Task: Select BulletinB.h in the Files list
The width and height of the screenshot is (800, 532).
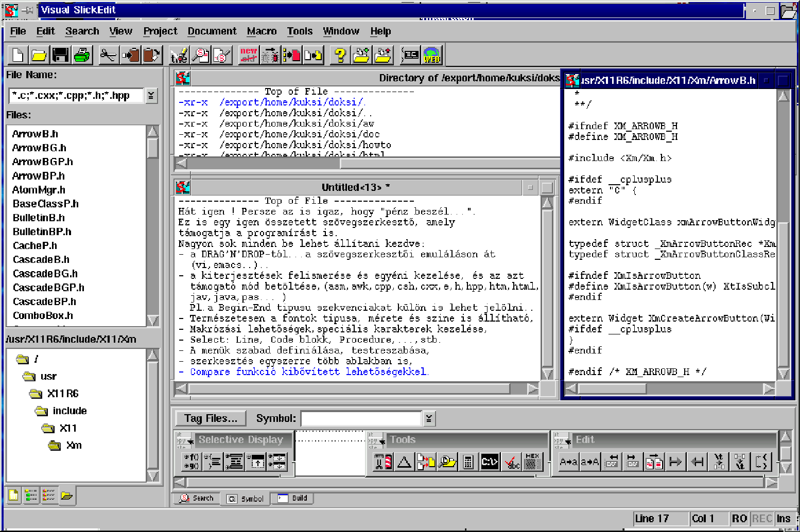Action: pos(39,218)
